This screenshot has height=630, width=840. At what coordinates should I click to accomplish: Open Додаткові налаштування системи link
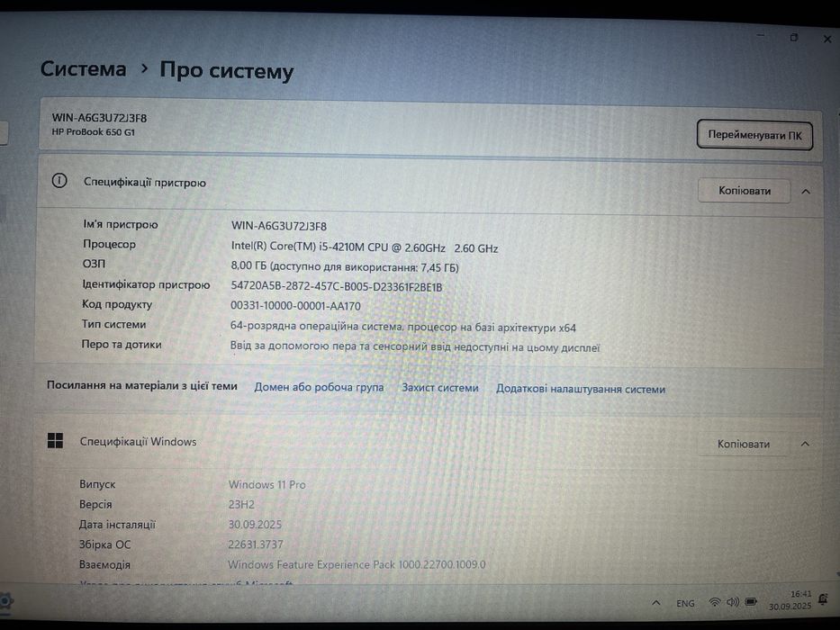[x=580, y=390]
